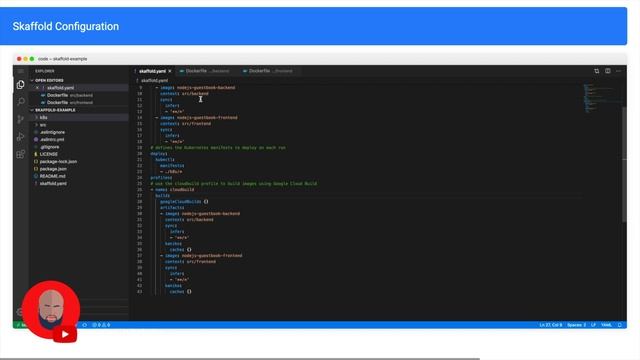
Task: Click the line number 27 in gutter
Action: pos(140,196)
